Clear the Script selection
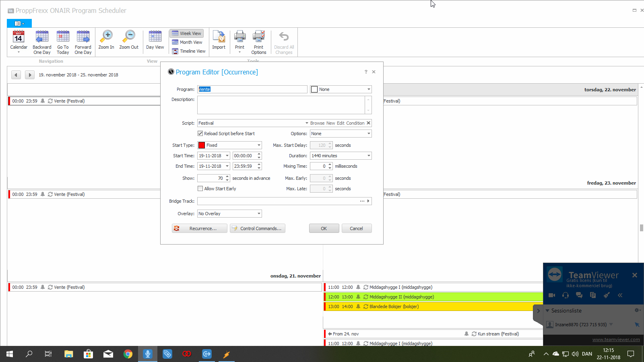The image size is (644, 362). click(x=368, y=123)
